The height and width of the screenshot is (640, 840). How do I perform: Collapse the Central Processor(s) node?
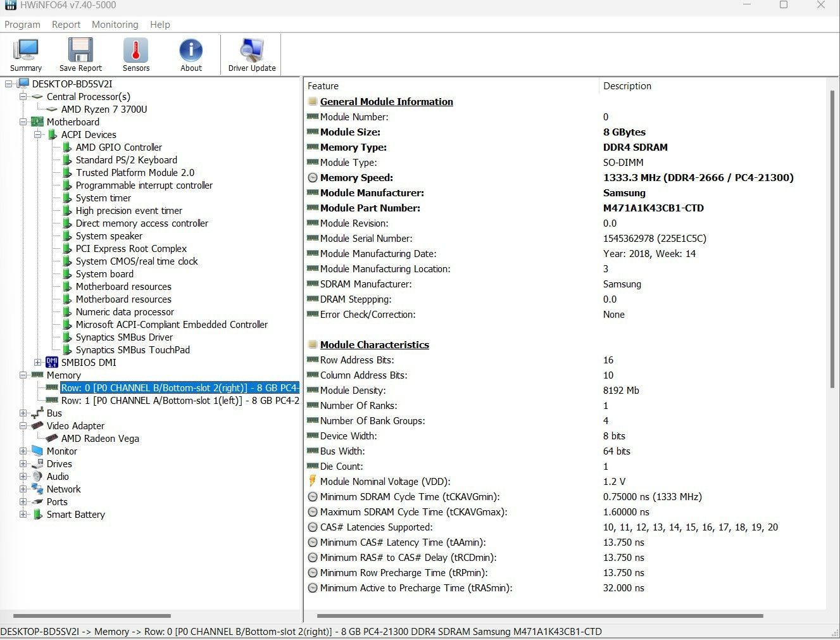click(23, 96)
